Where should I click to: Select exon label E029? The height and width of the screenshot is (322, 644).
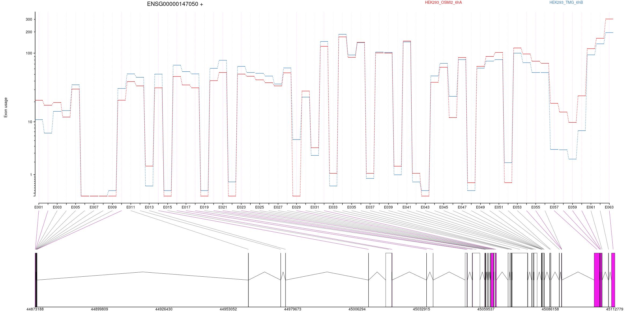(x=296, y=207)
